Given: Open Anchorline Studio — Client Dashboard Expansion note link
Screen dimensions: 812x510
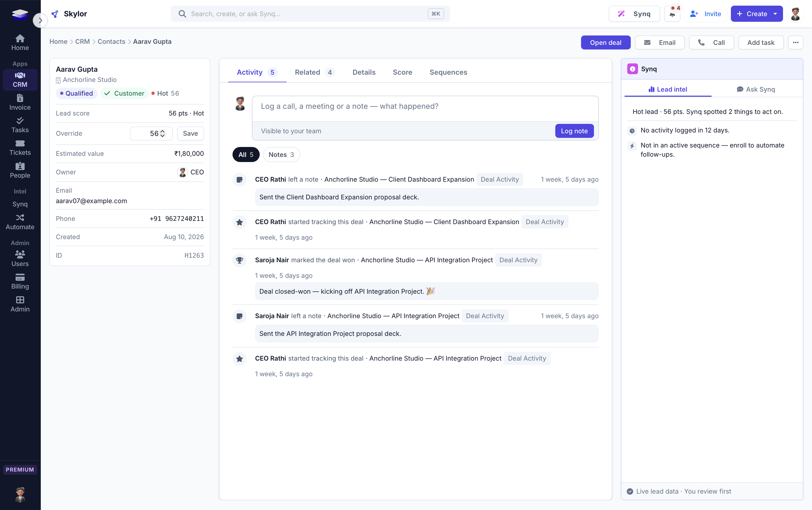Looking at the screenshot, I should click(399, 179).
